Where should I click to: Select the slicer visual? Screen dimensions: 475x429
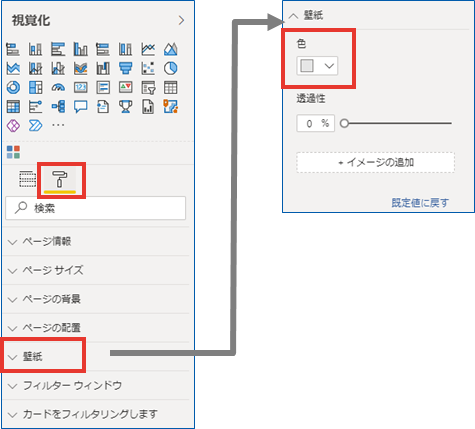[148, 88]
